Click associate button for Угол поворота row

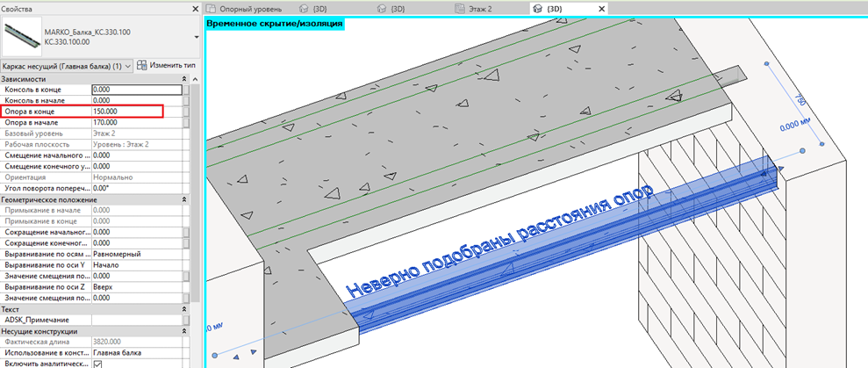[187, 189]
